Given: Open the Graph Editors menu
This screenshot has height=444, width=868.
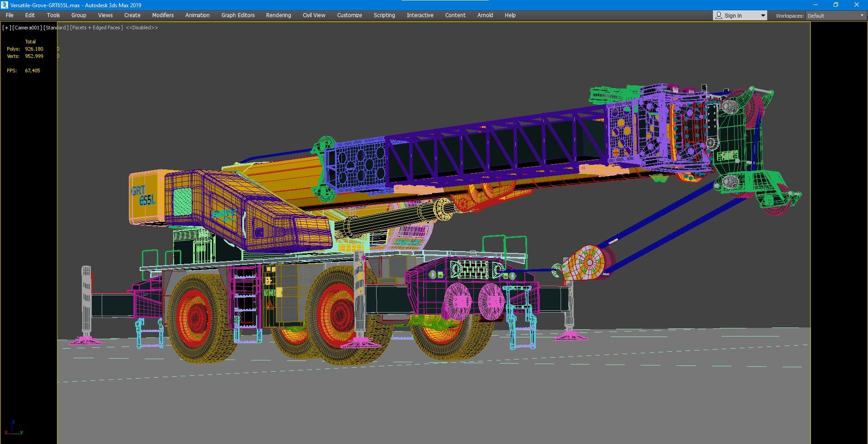Looking at the screenshot, I should tap(238, 15).
